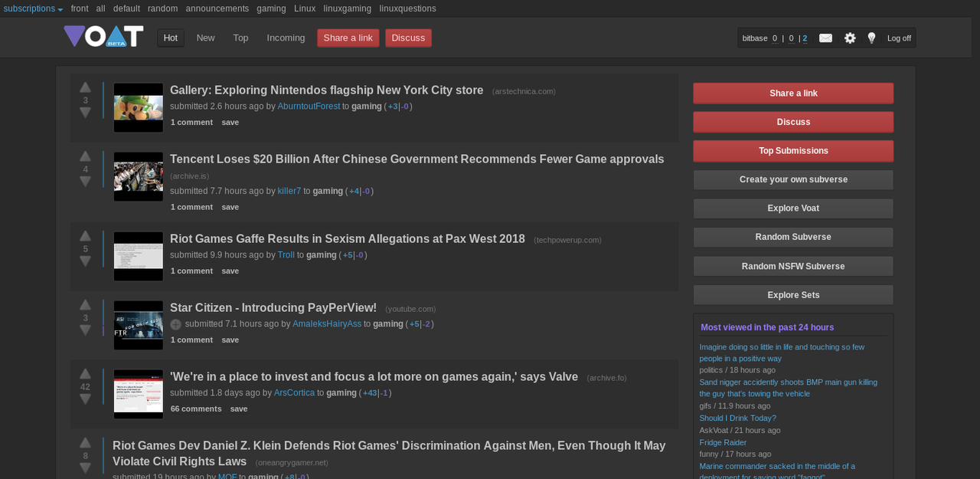Save the Riot Games Gaffe submission
The height and width of the screenshot is (479, 980).
coord(230,271)
